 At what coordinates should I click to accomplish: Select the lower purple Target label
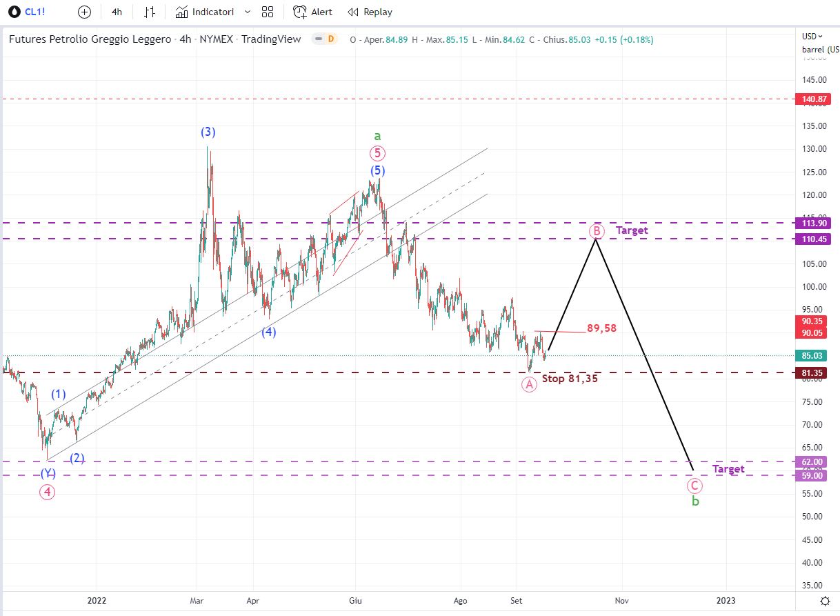728,469
